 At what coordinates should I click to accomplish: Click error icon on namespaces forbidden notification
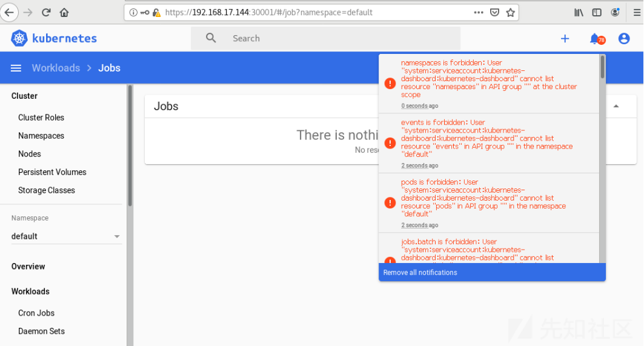pos(390,83)
